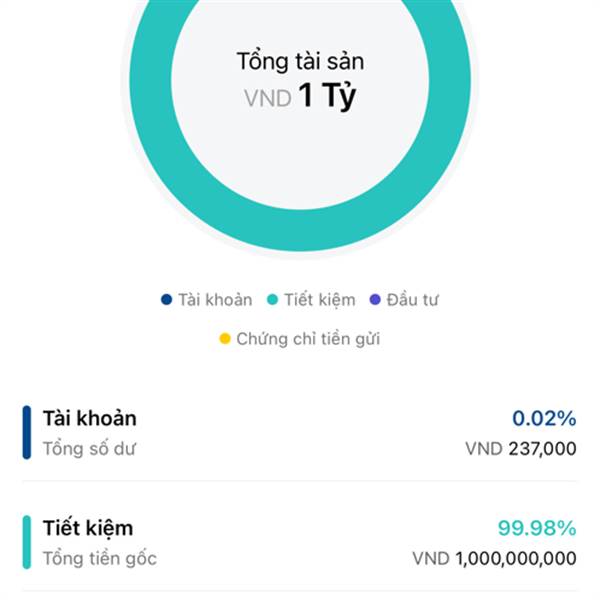Click the purple Đầu tư legend dot
The width and height of the screenshot is (600, 600).
(x=375, y=299)
